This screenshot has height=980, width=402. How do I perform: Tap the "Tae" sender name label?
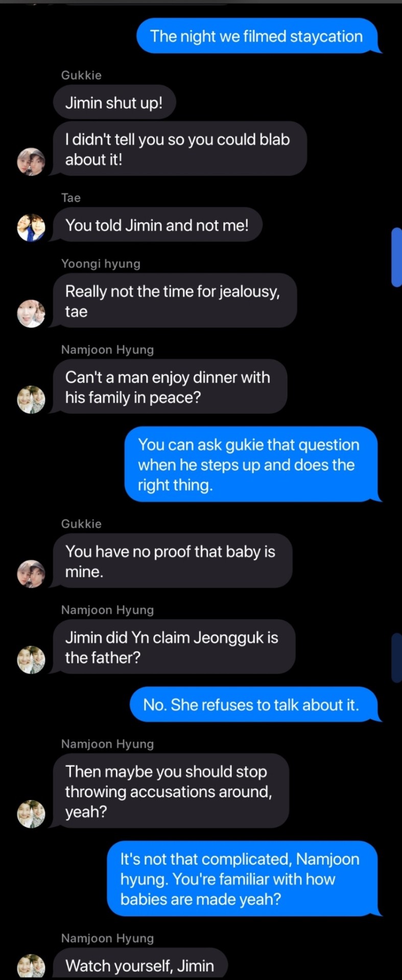click(x=71, y=198)
